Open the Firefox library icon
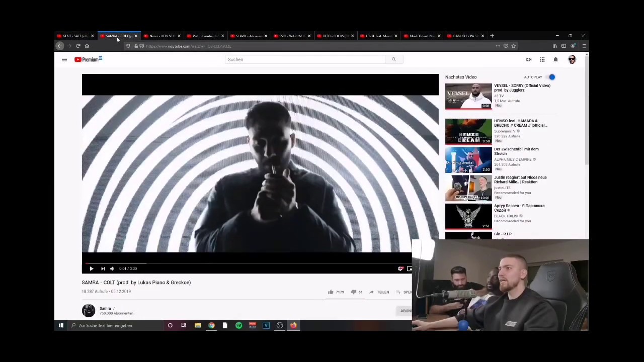Viewport: 644px width, 362px height. coord(555,46)
